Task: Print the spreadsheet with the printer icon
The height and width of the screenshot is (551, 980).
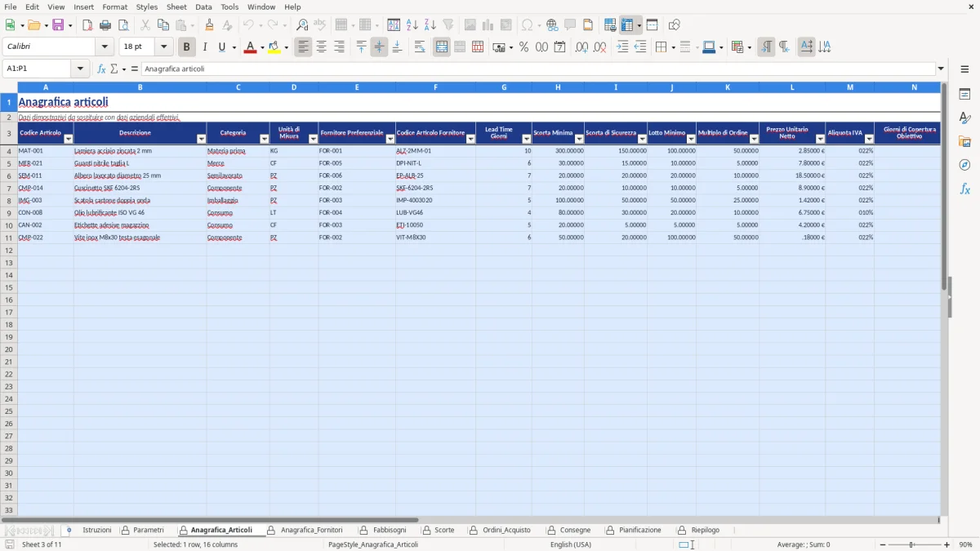Action: tap(105, 25)
